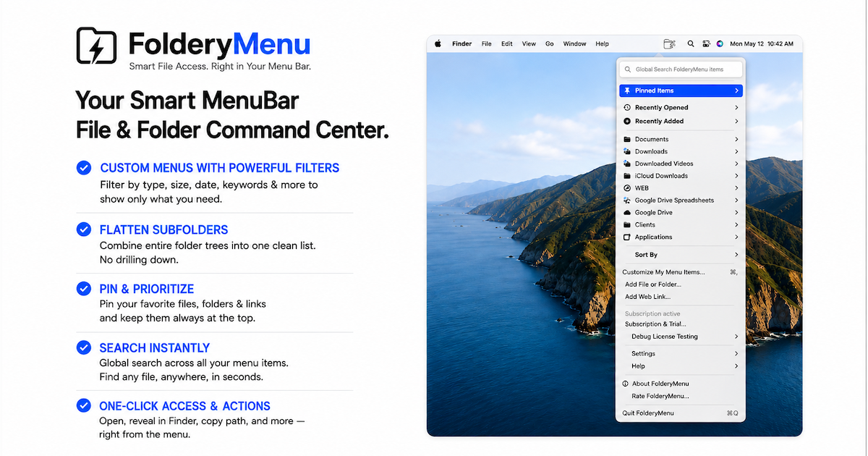Click the Applications item icon

(x=627, y=237)
